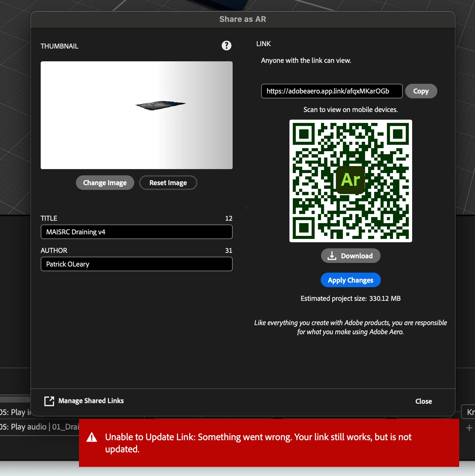
Task: Copy the shared AR link
Action: coord(421,91)
